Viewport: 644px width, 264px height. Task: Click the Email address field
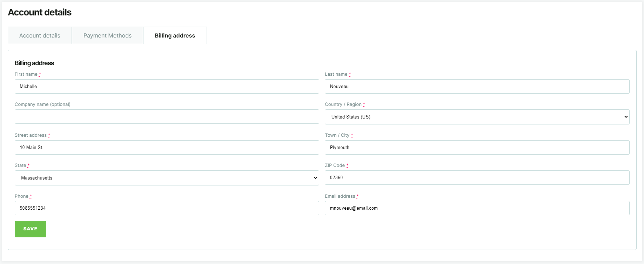tap(477, 208)
